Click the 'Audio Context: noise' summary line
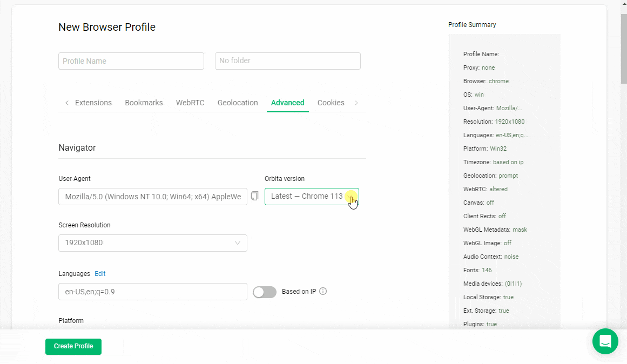The width and height of the screenshot is (627, 364). [x=491, y=257]
